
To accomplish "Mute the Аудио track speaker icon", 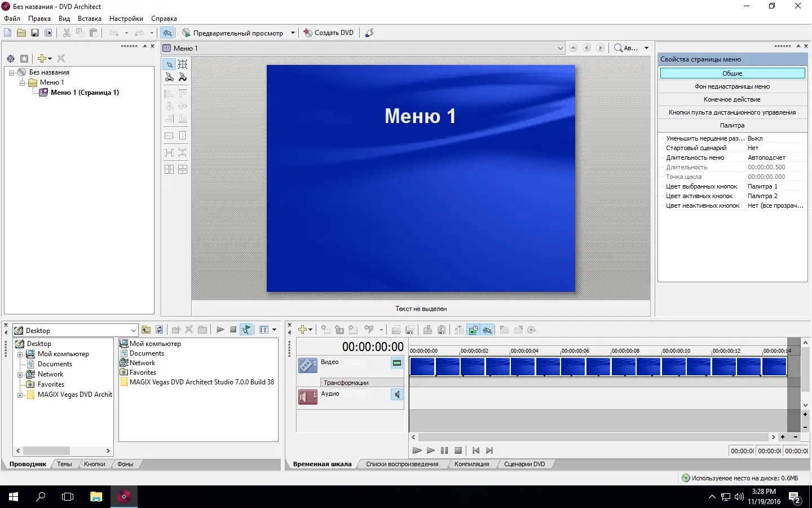I will pyautogui.click(x=398, y=395).
